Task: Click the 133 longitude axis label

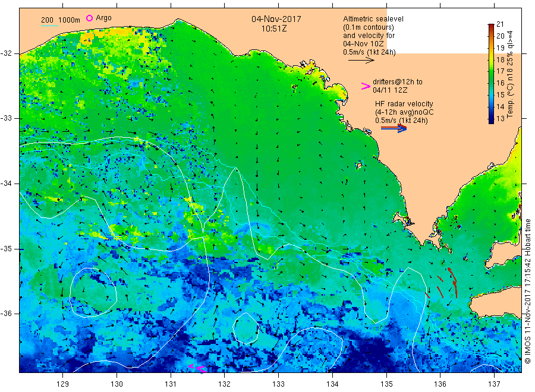Action: click(278, 384)
